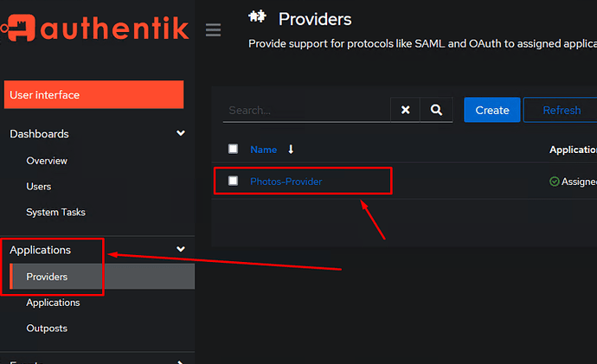
Task: Collapse the Dashboards section chevron
Action: (x=181, y=133)
